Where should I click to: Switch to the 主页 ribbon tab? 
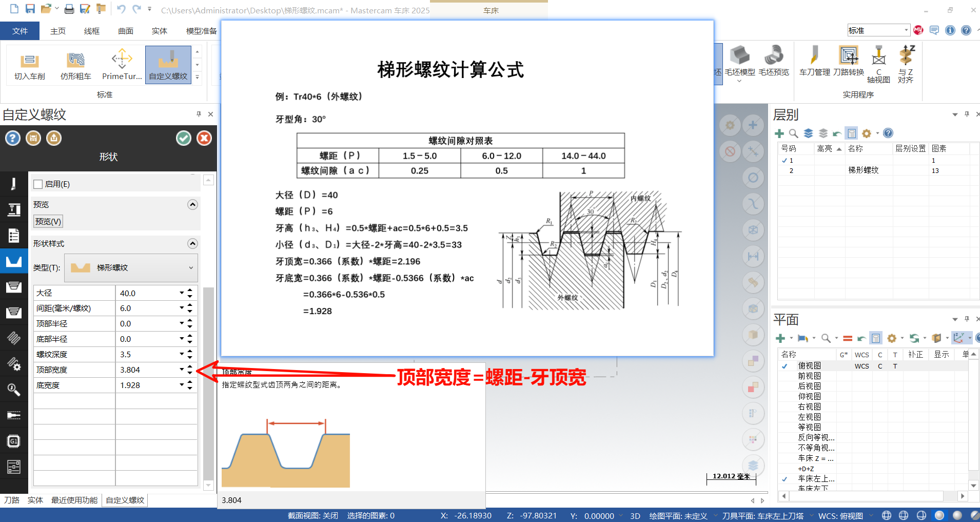coord(58,31)
